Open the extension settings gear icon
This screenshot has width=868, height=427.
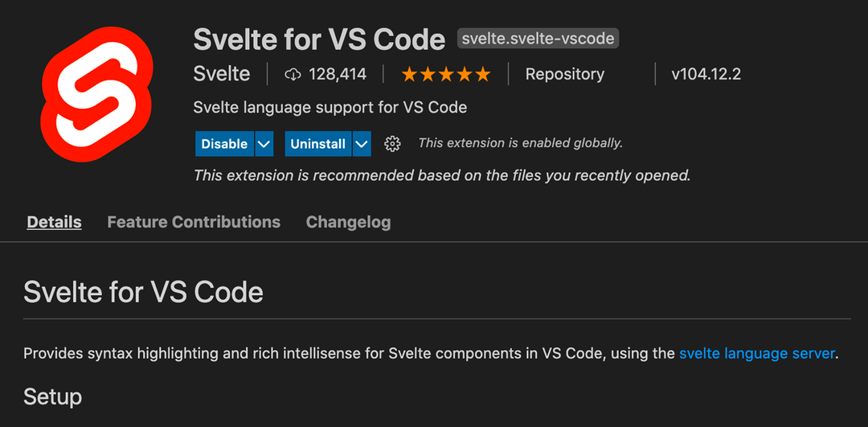point(392,144)
